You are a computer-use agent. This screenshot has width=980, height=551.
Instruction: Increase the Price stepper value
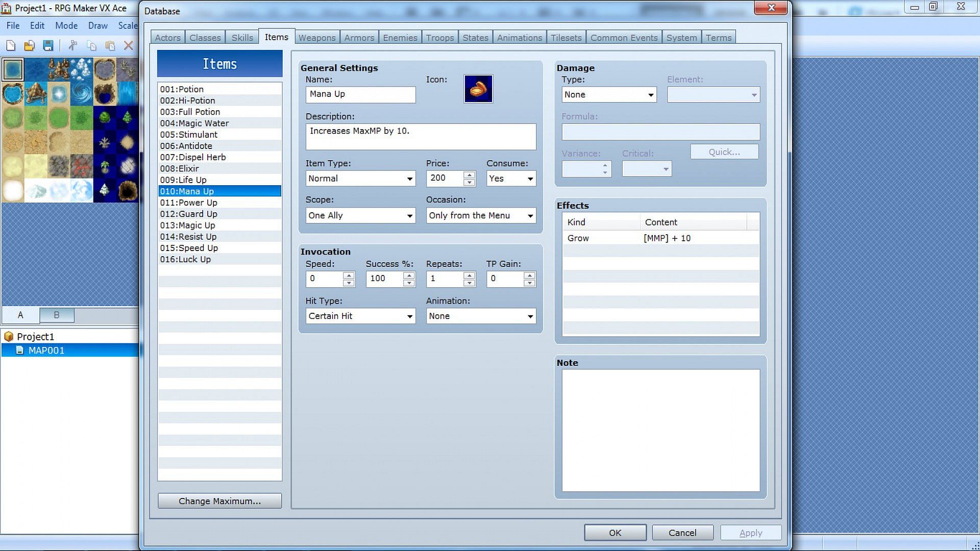[x=469, y=174]
